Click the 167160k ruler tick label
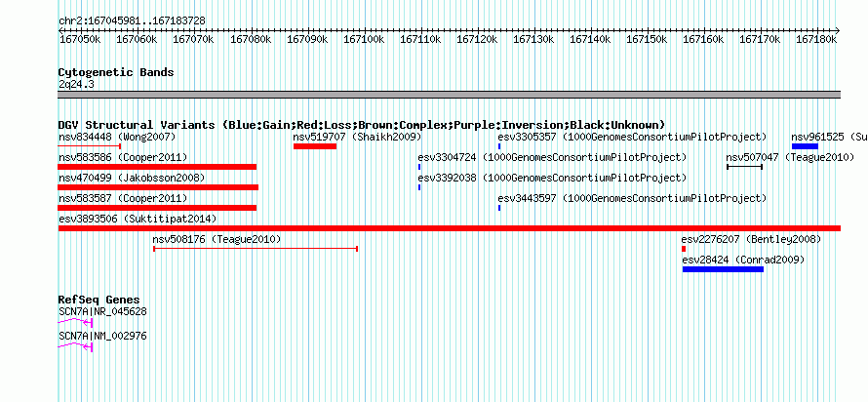 tap(704, 40)
